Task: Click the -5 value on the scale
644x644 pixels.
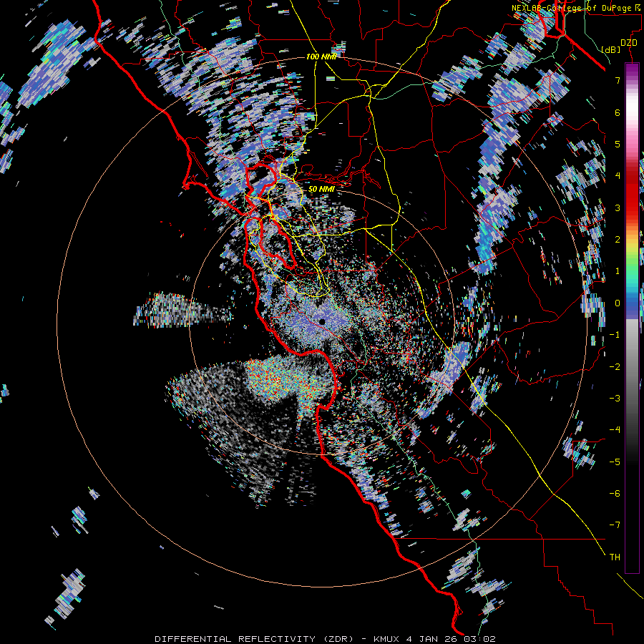Action: (615, 462)
